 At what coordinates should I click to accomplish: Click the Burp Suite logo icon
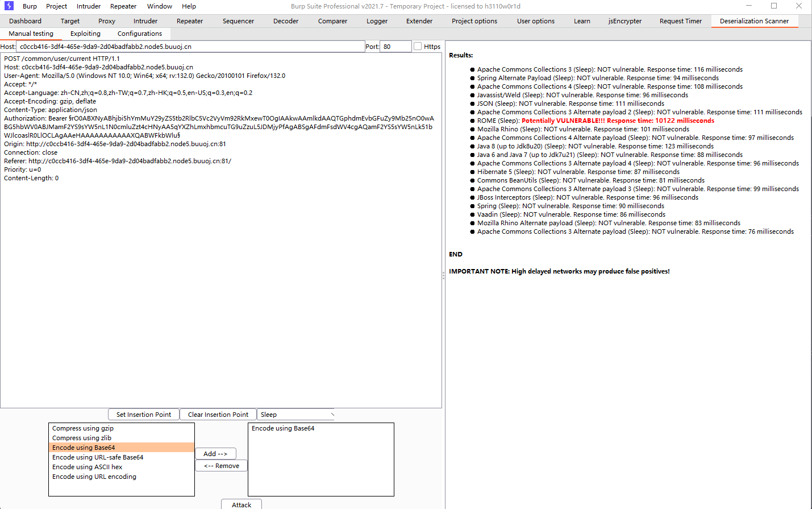coord(9,6)
